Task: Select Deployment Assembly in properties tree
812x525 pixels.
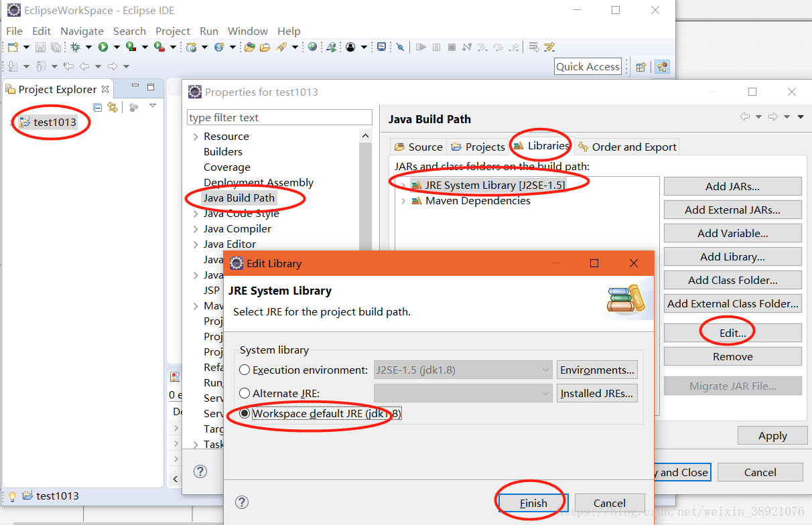Action: pyautogui.click(x=259, y=182)
